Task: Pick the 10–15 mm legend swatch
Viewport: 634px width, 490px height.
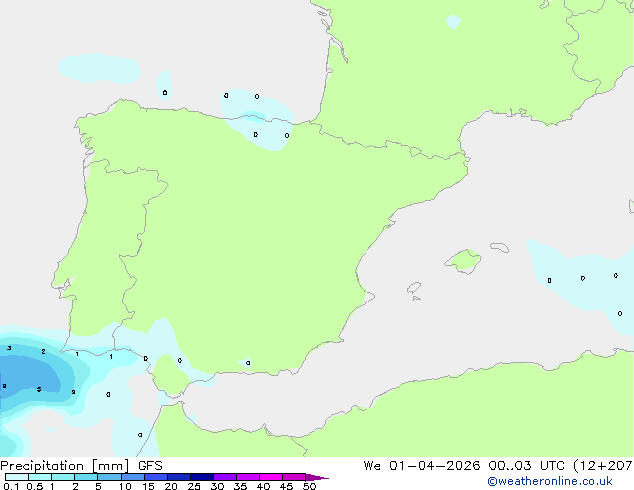Action: pyautogui.click(x=133, y=477)
